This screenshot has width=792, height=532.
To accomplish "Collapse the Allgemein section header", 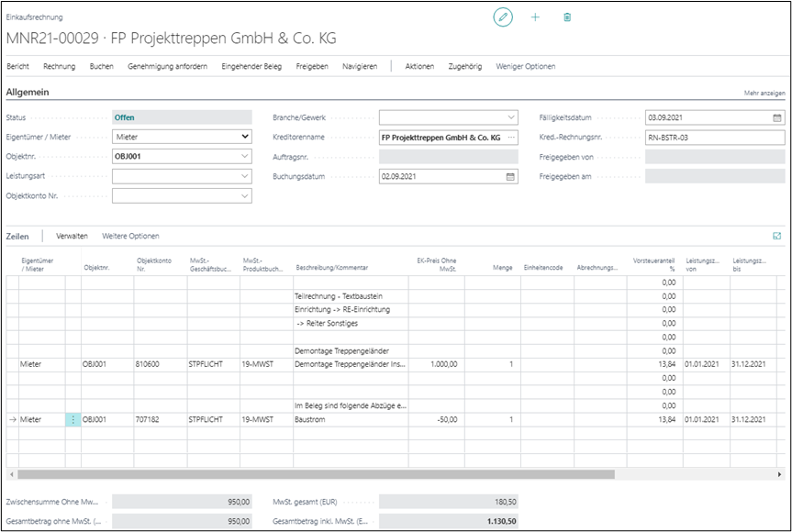I will (x=28, y=93).
